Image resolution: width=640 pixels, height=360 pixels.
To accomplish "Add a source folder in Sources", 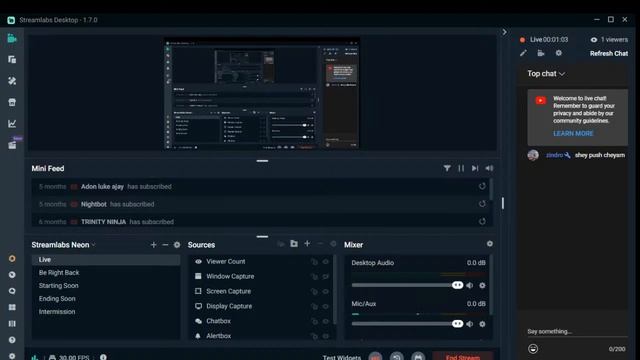I will [294, 244].
